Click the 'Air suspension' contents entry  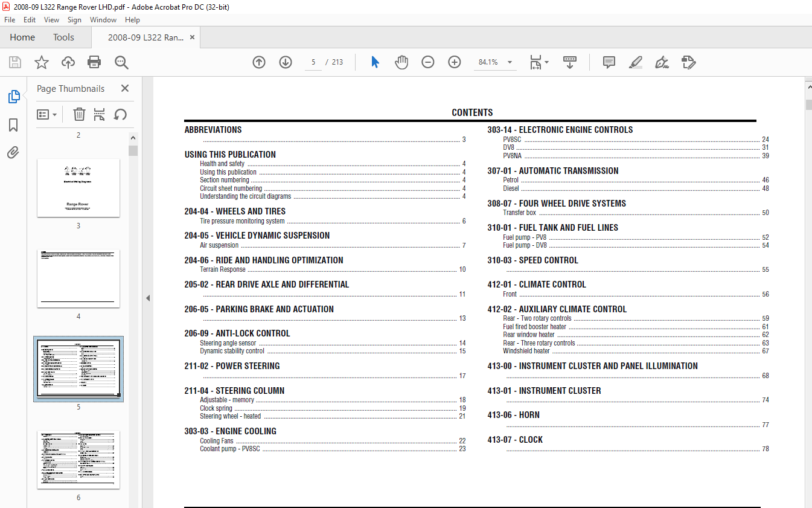point(219,245)
